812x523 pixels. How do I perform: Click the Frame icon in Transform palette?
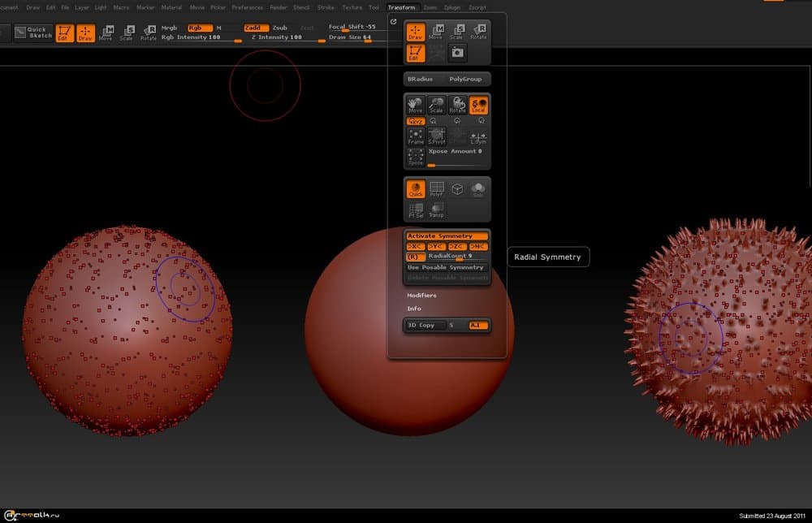pyautogui.click(x=416, y=136)
